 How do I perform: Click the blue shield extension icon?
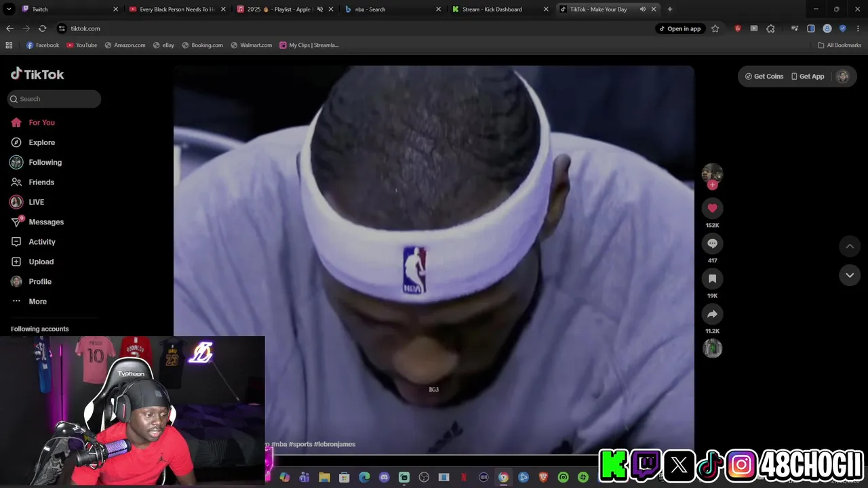pos(843,28)
